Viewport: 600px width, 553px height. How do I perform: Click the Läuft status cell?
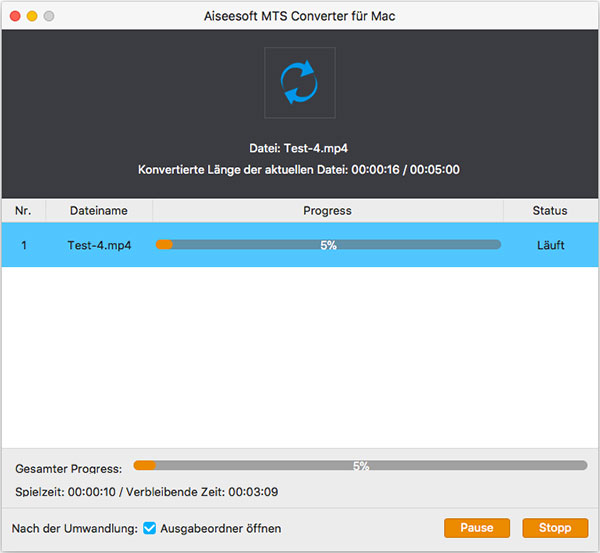(x=551, y=245)
